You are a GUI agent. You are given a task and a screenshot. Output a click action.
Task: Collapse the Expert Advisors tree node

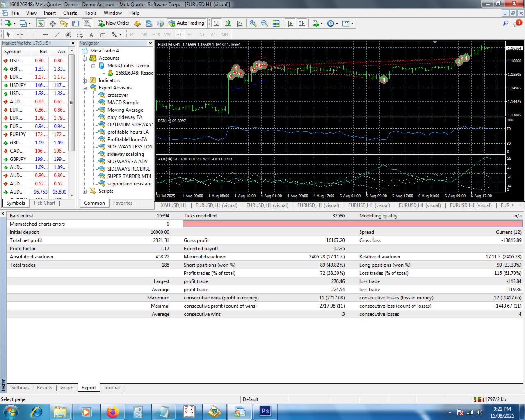click(x=85, y=88)
